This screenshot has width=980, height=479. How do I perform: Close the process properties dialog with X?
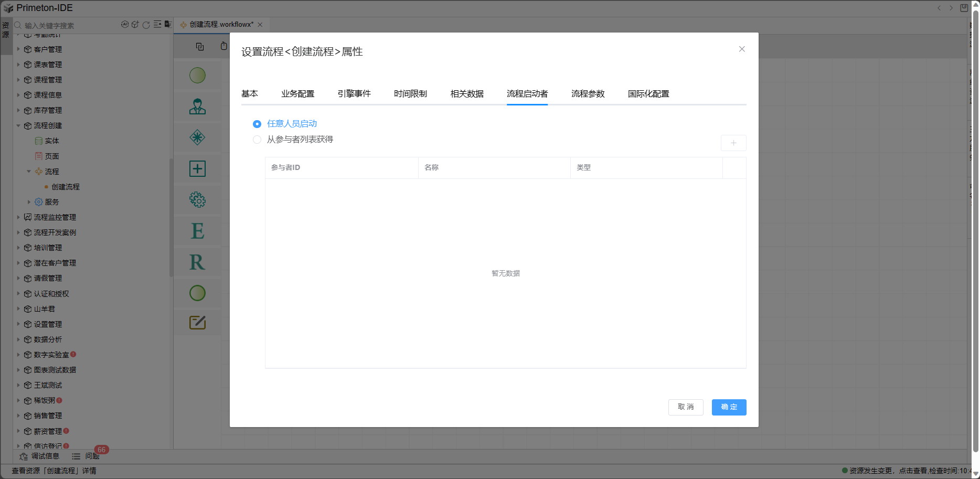coord(741,49)
